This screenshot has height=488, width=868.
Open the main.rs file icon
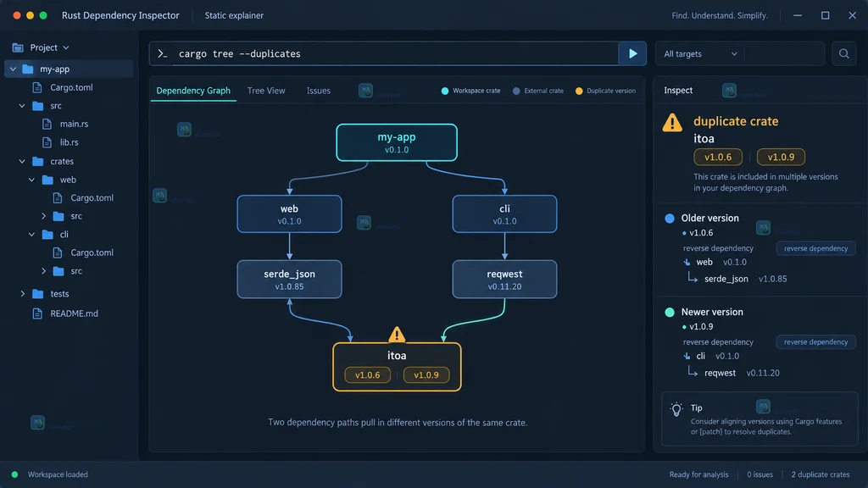click(x=47, y=124)
